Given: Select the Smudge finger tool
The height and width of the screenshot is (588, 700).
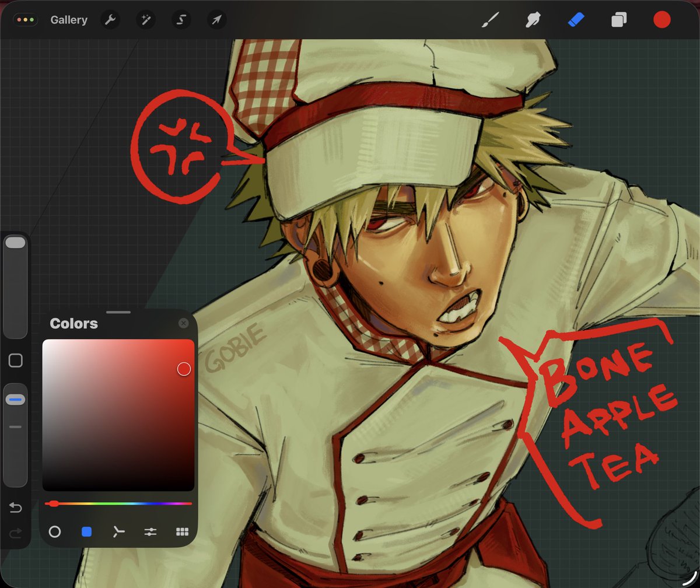Looking at the screenshot, I should pos(532,20).
